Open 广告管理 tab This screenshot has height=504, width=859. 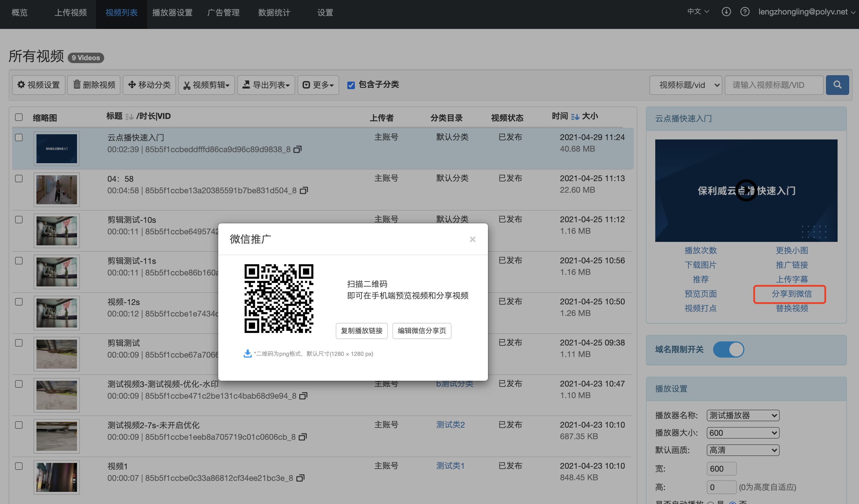(223, 13)
